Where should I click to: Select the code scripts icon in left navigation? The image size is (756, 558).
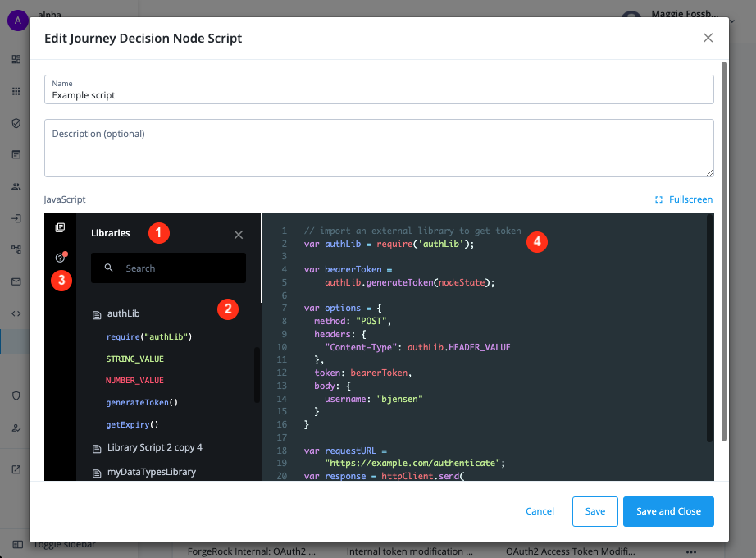(16, 313)
